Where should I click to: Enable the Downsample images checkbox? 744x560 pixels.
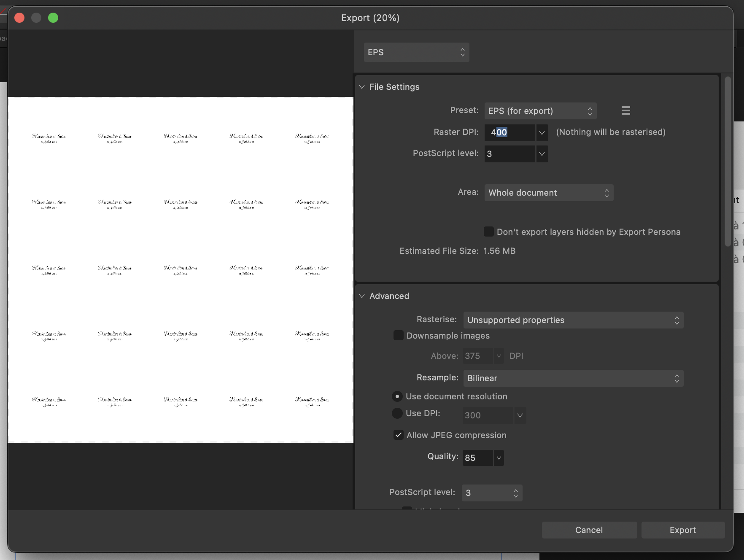click(398, 335)
